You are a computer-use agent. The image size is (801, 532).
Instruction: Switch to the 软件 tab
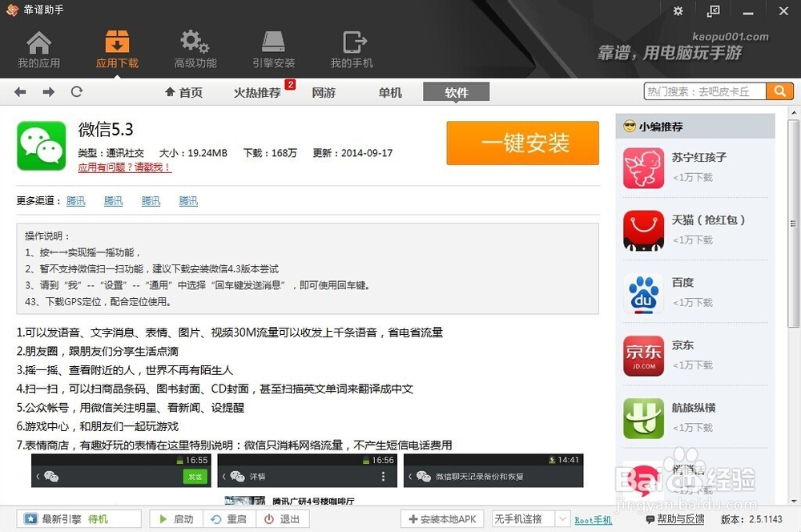coord(456,92)
